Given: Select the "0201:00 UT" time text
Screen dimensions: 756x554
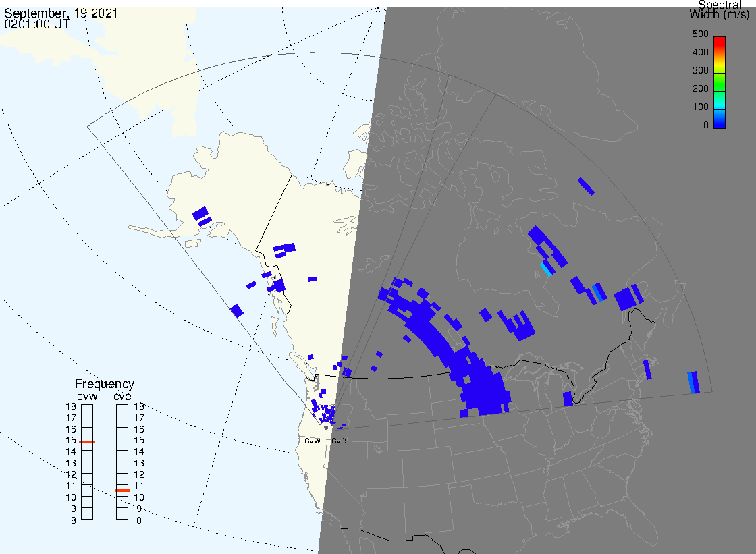Looking at the screenshot, I should (x=37, y=24).
